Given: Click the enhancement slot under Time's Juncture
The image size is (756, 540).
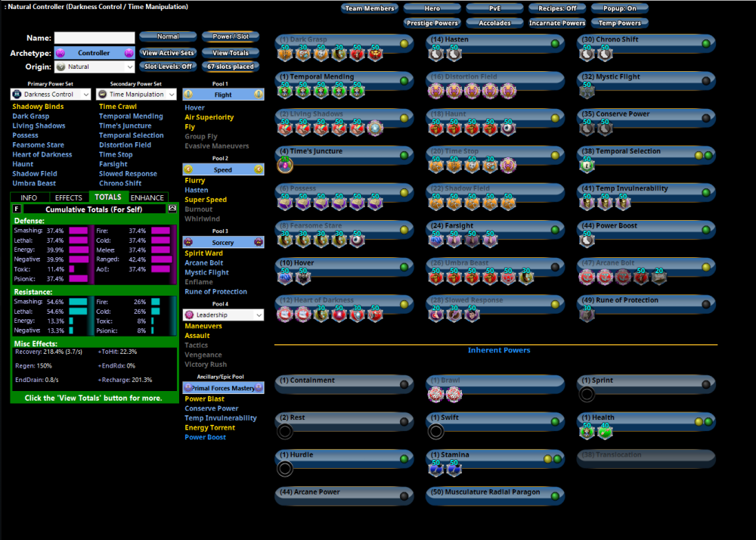Looking at the screenshot, I should [x=285, y=166].
